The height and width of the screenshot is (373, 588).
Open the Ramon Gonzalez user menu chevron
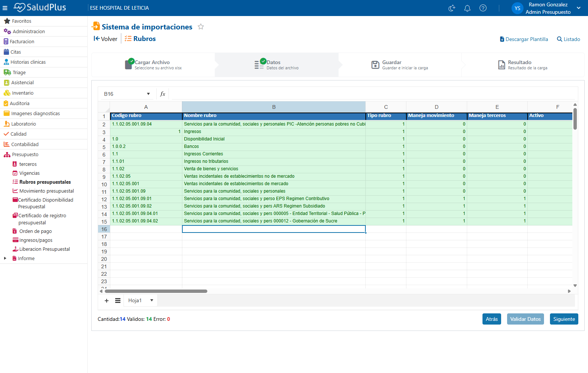coord(579,8)
